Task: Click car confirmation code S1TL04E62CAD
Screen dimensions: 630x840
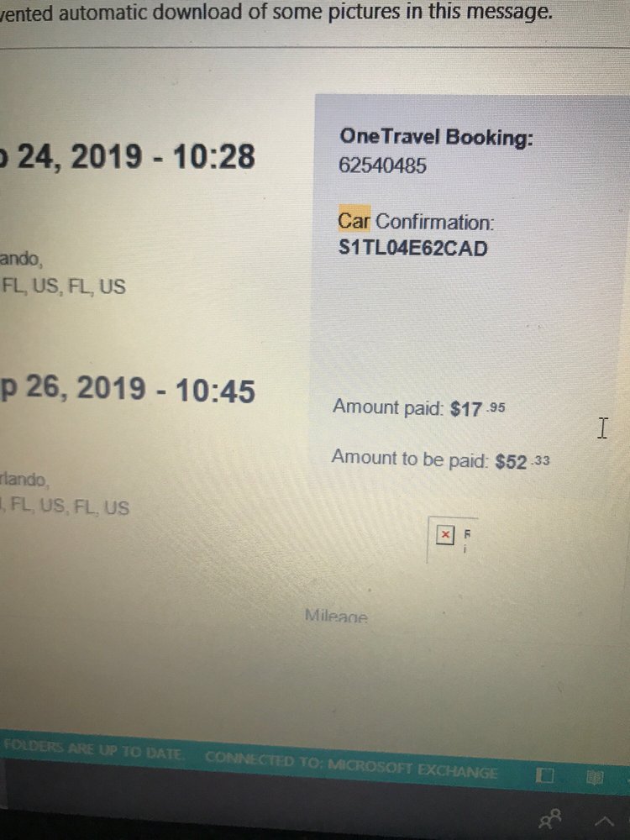Action: pyautogui.click(x=412, y=249)
